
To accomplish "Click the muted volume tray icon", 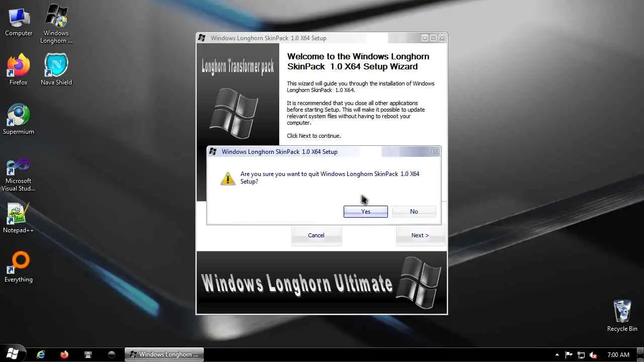I will 594,355.
